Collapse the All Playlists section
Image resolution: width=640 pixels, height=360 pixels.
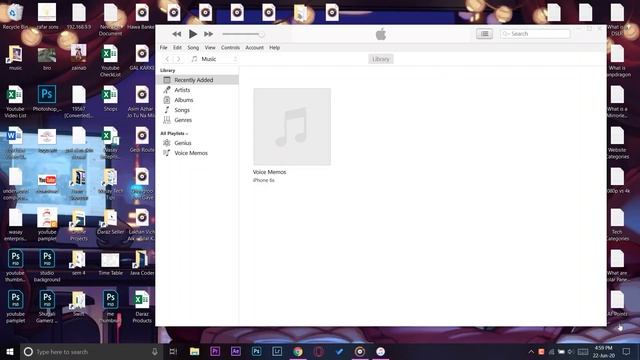(174, 133)
